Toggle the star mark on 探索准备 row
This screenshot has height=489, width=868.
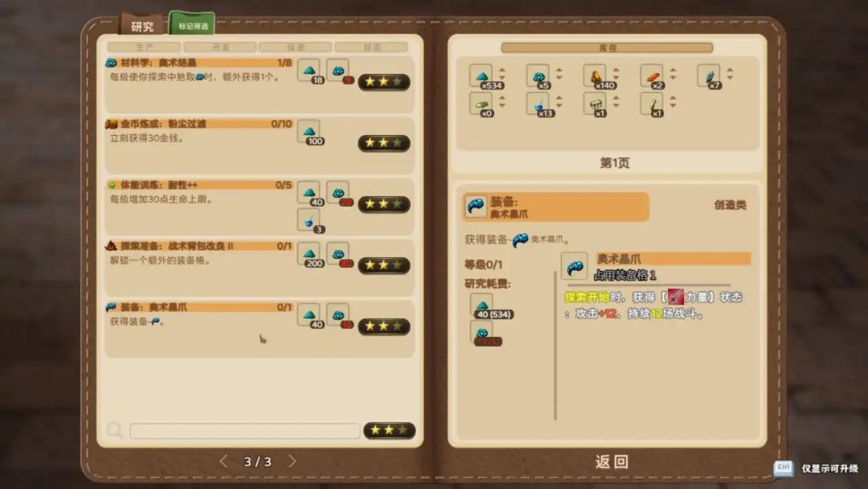[x=383, y=265]
